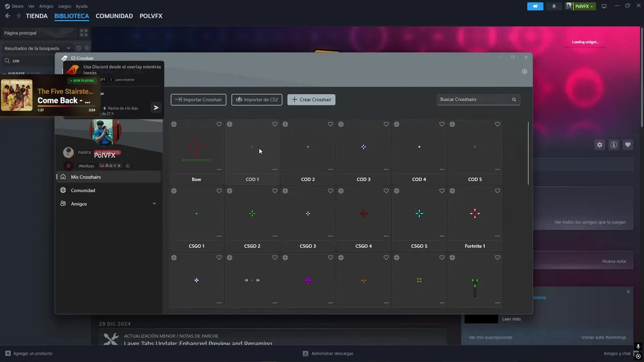
Task: Open the Fortnite 1 three-dot options menu
Action: (498, 236)
